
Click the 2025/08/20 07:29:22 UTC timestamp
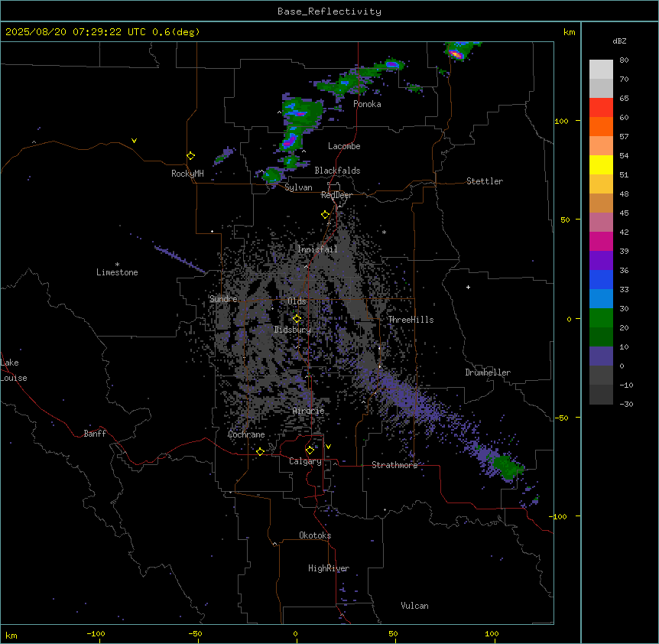76,32
